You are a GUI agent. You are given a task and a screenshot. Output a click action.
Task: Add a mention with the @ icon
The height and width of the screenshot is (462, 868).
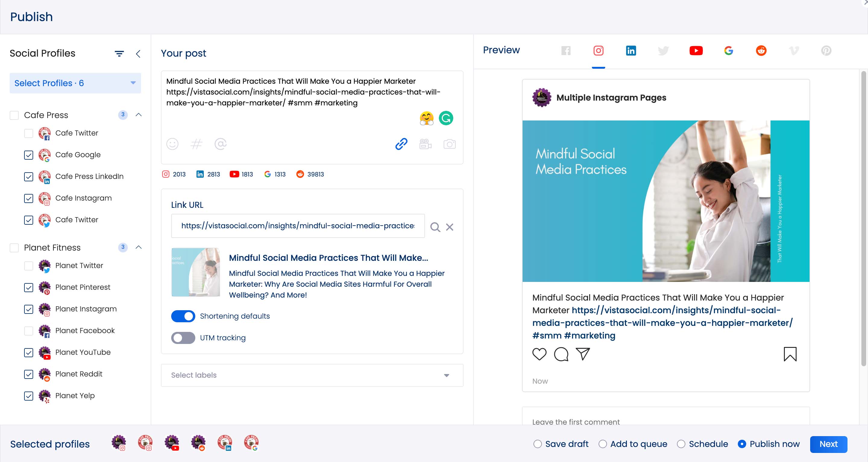(221, 144)
